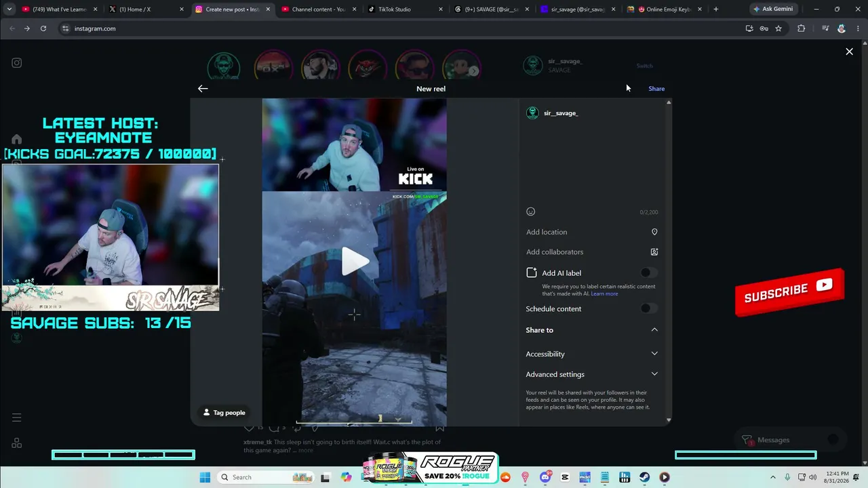
Task: Click the Add collaborators field
Action: (592, 252)
